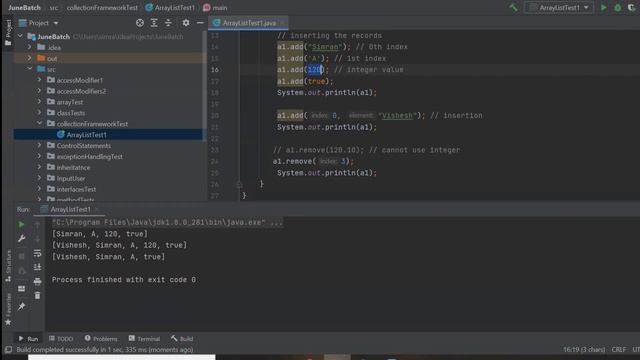Toggle scroll to end in Run console
640x360 pixels.
[x=37, y=267]
